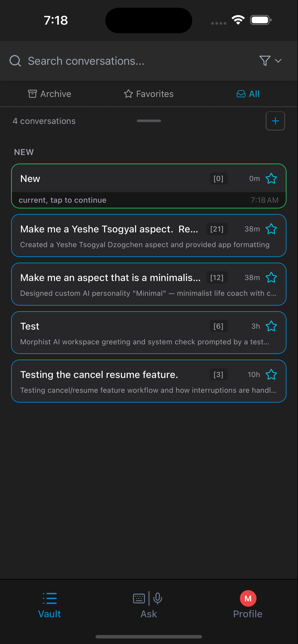
Task: Open the Profile avatar M
Action: coord(248,598)
